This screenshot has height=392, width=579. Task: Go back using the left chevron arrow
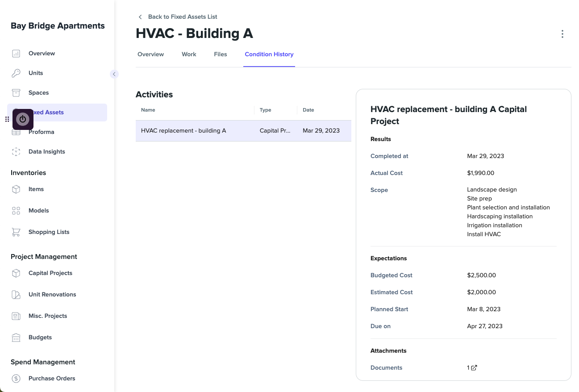point(140,17)
